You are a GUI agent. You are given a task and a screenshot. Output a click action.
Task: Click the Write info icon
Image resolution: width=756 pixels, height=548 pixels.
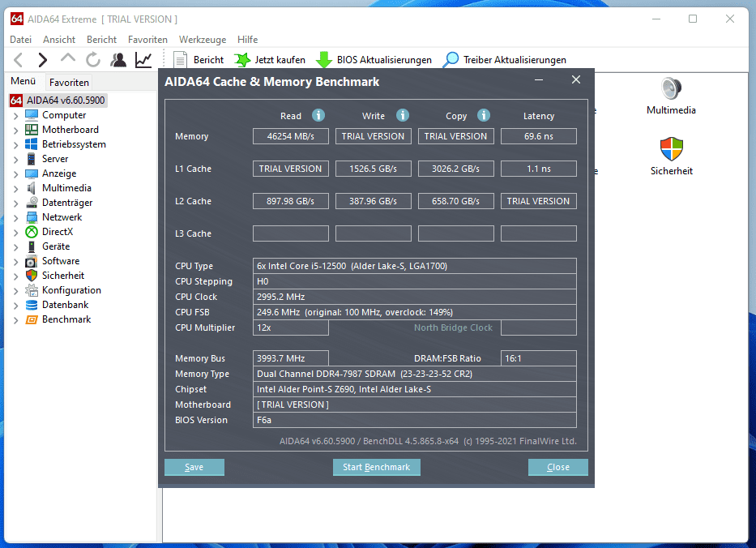tap(403, 115)
